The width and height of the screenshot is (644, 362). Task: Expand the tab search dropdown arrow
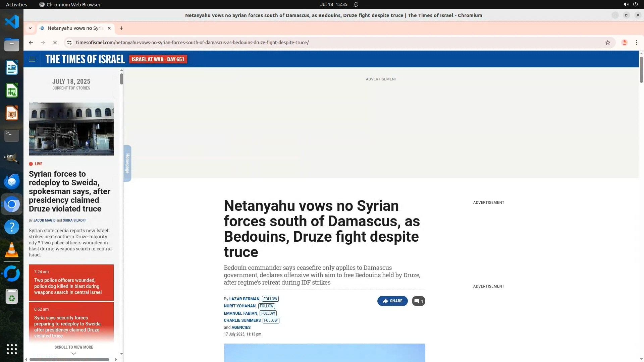(x=30, y=28)
